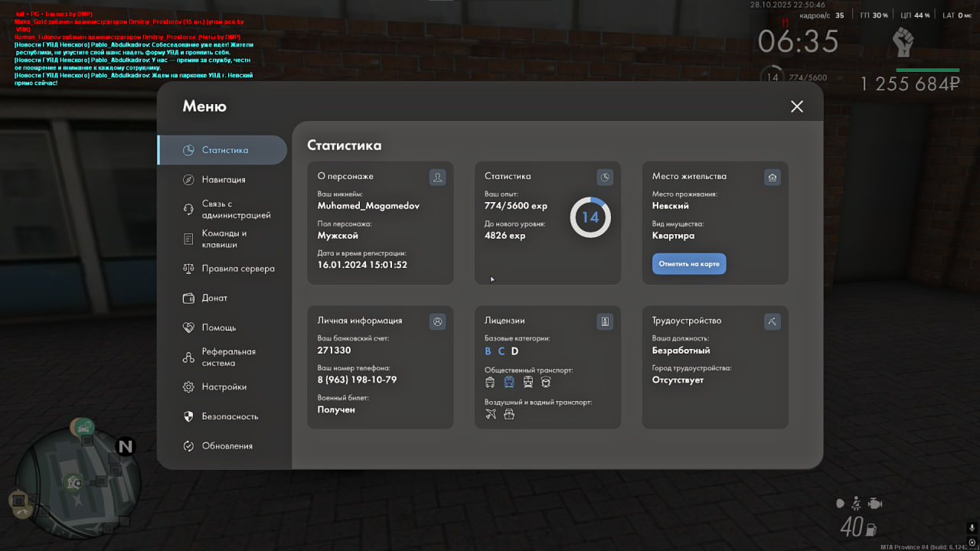Viewport: 980px width, 551px height.
Task: Click the license document icon in Лицензии card
Action: (x=605, y=321)
